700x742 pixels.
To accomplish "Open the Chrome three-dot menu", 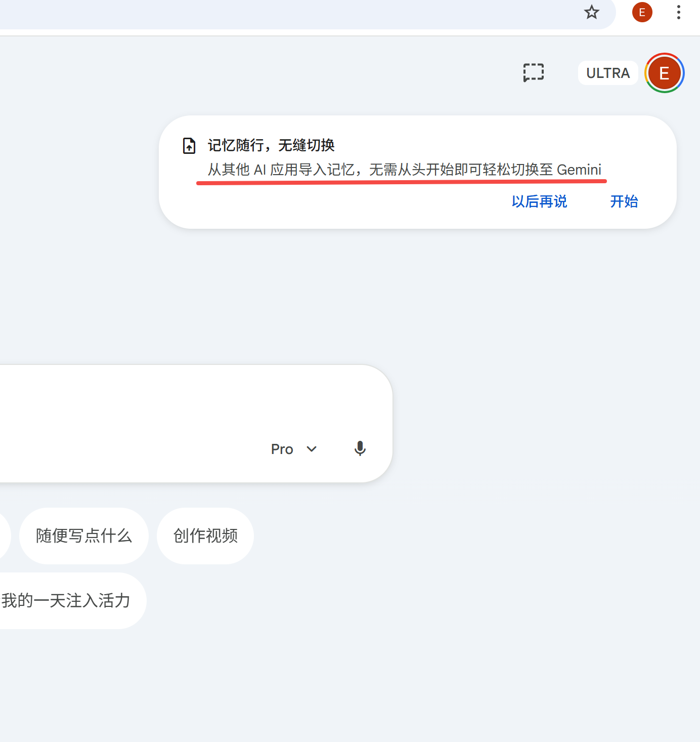I will coord(678,12).
